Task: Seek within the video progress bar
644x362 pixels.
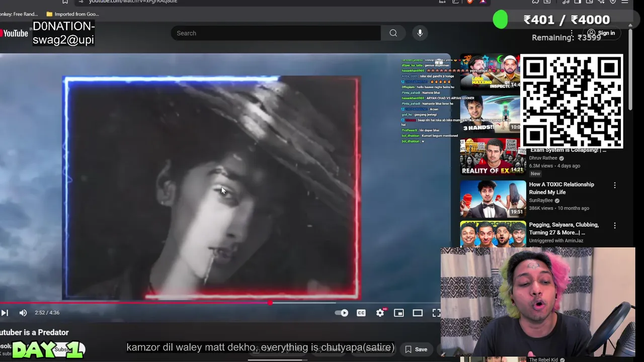Action: coord(220,303)
